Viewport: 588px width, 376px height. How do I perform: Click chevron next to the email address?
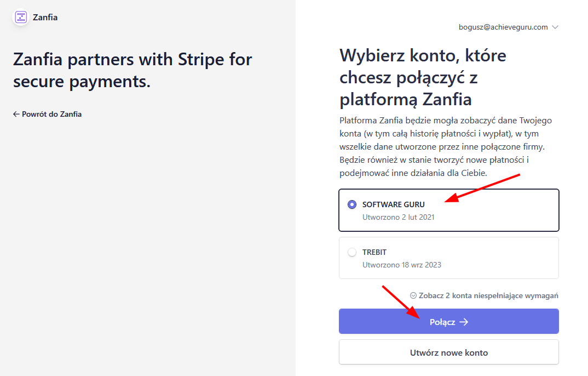pyautogui.click(x=555, y=27)
